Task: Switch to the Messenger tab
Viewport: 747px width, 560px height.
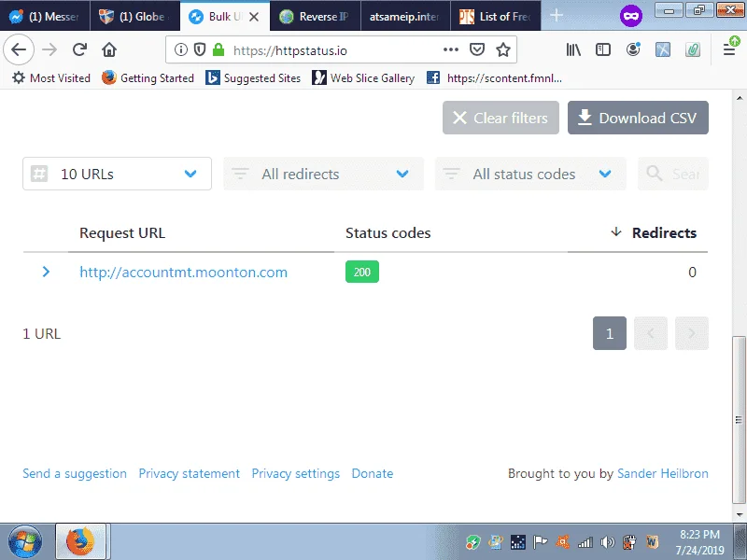Action: [45, 16]
